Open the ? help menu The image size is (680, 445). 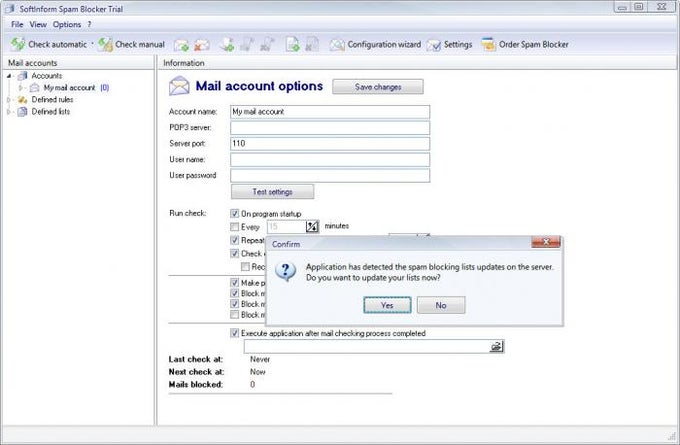pos(89,24)
